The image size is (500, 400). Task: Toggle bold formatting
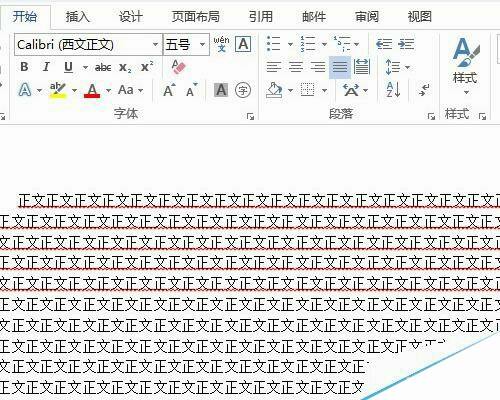click(x=24, y=67)
